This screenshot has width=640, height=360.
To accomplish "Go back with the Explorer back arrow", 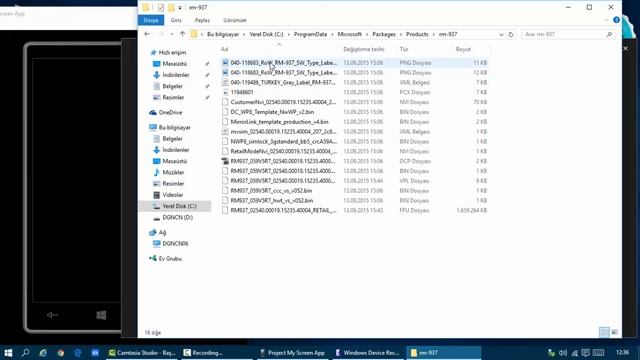I will [147, 34].
